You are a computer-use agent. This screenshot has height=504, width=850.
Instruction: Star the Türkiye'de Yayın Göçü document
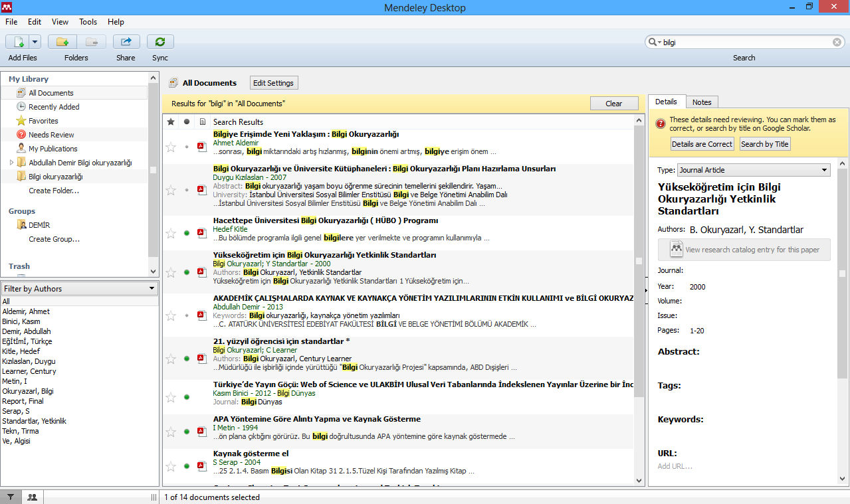[x=171, y=397]
